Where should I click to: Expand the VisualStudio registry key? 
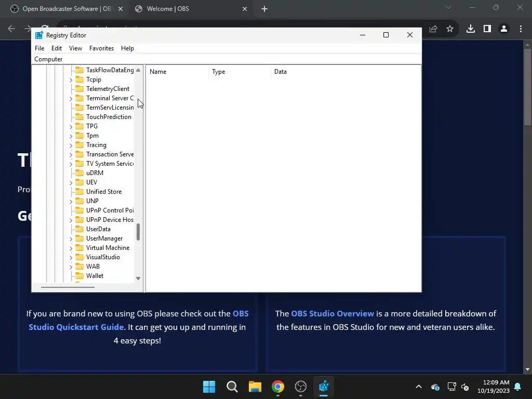71,258
